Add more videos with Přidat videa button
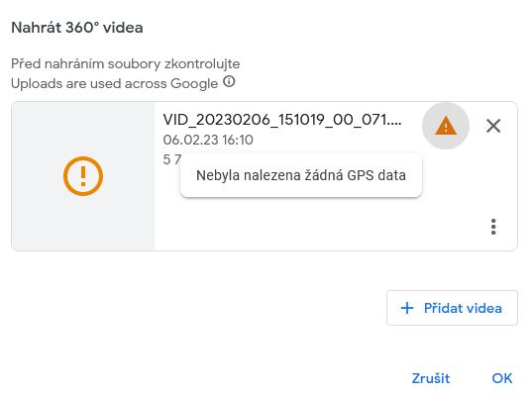Image resolution: width=532 pixels, height=397 pixels. [x=452, y=308]
